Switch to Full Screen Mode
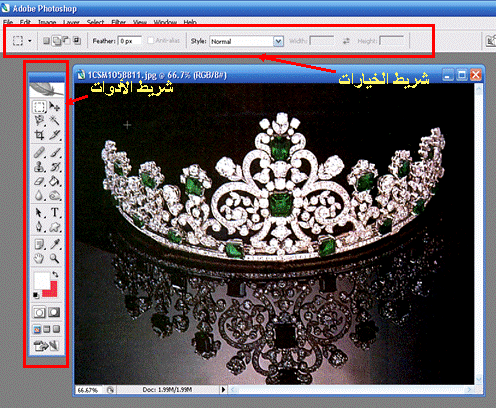Viewport: 496px width, 408px height. click(56, 330)
